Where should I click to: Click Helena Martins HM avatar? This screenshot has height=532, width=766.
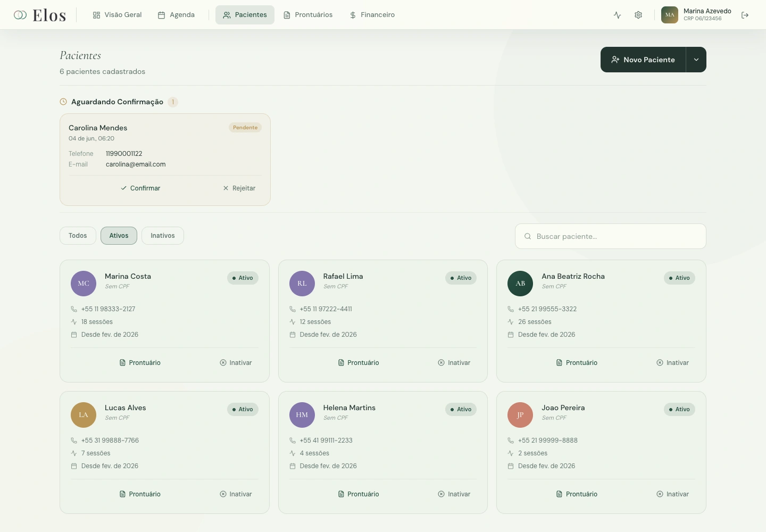[x=302, y=415]
